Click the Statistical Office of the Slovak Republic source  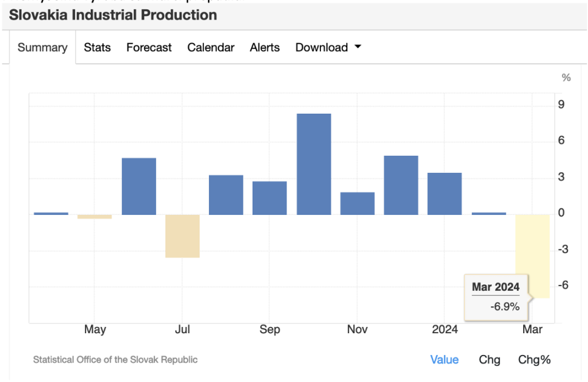tap(115, 360)
